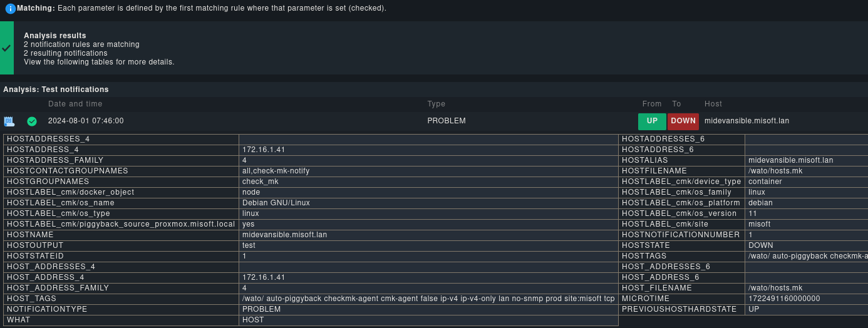Click the "Analysis results" heading
The width and height of the screenshot is (868, 328).
click(55, 36)
